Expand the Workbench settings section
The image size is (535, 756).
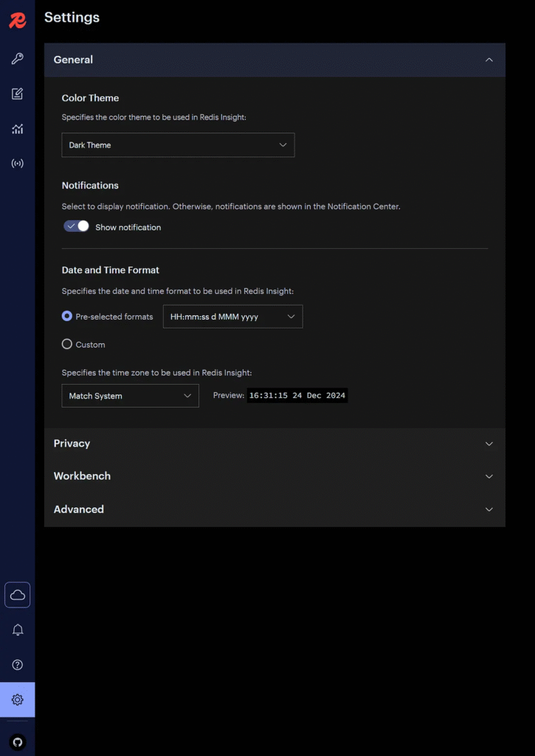[275, 476]
